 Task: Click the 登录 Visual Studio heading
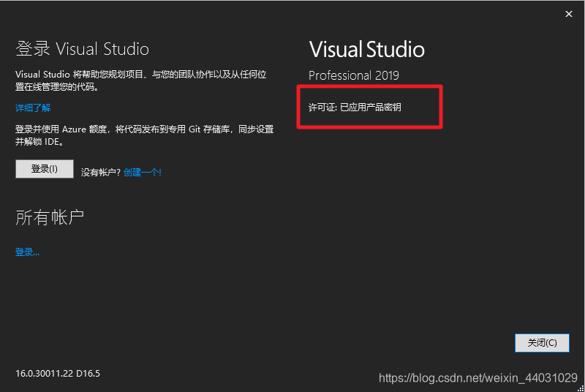coord(82,49)
